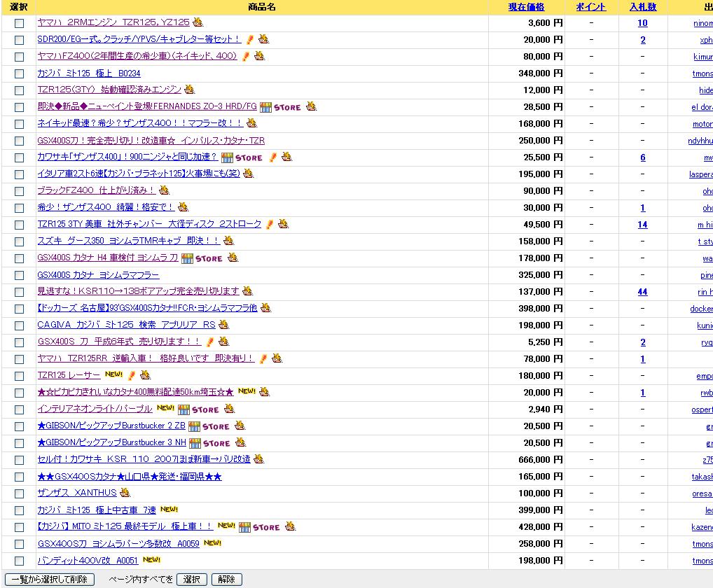Check the box for ヤマハ 2RMエンジン TZR125
This screenshot has width=713, height=588.
[19, 23]
